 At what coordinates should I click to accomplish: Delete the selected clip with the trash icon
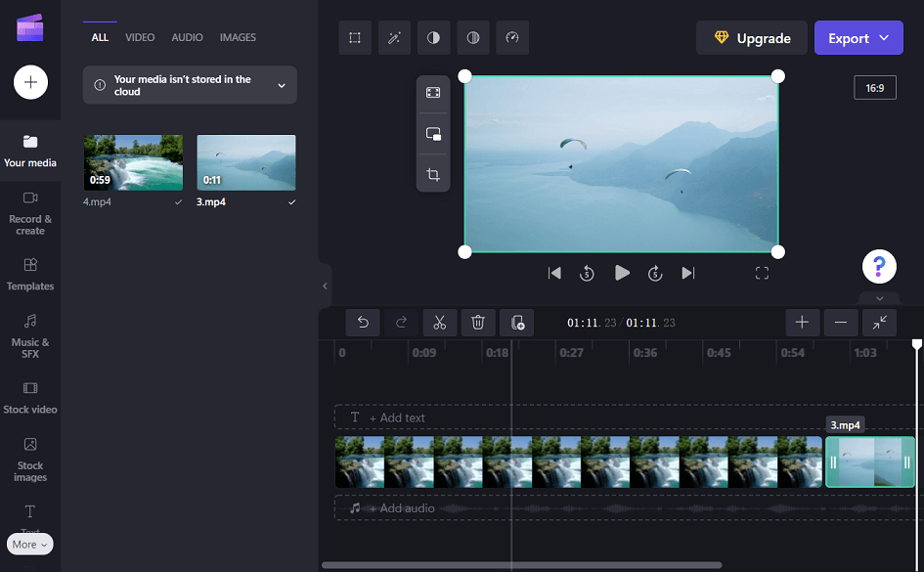478,322
